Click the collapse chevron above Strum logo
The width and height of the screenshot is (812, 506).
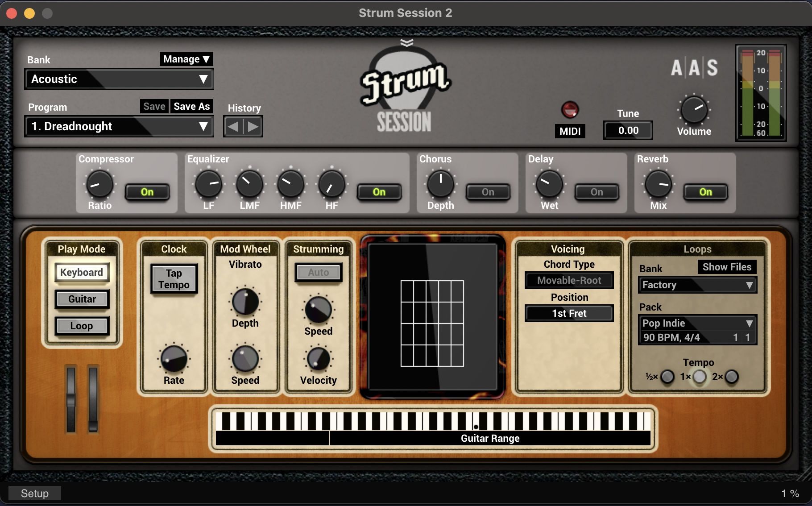[406, 42]
